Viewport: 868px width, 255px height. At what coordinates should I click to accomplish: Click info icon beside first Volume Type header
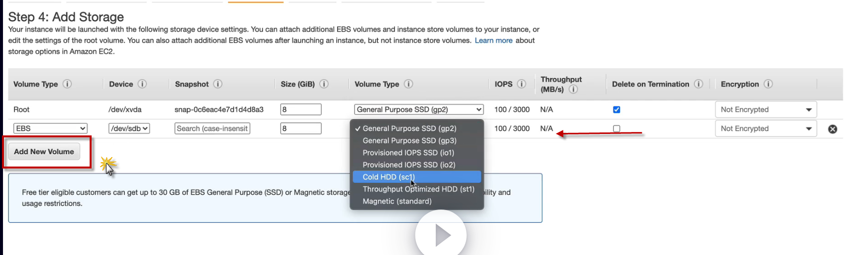pyautogui.click(x=67, y=84)
